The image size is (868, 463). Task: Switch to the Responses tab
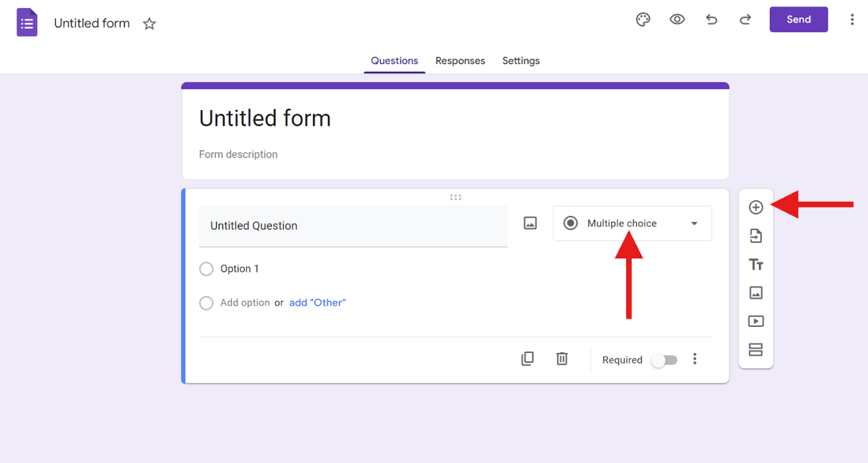click(460, 60)
